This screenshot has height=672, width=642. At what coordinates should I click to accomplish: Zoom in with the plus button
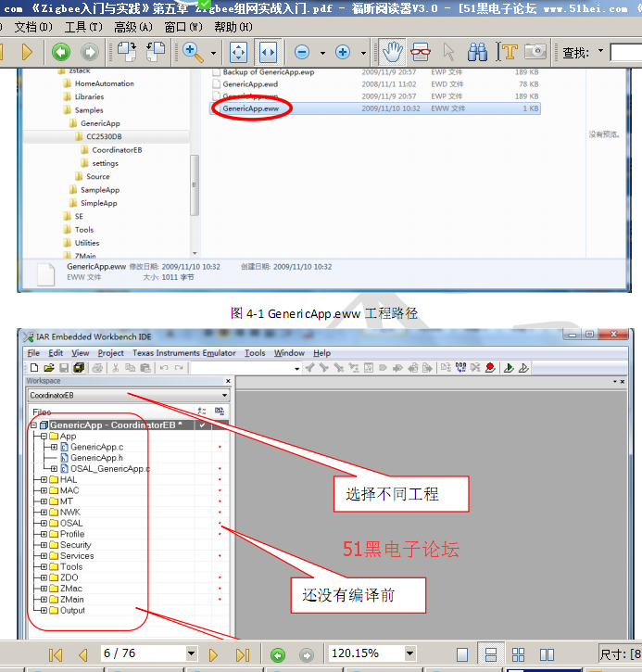(x=342, y=52)
